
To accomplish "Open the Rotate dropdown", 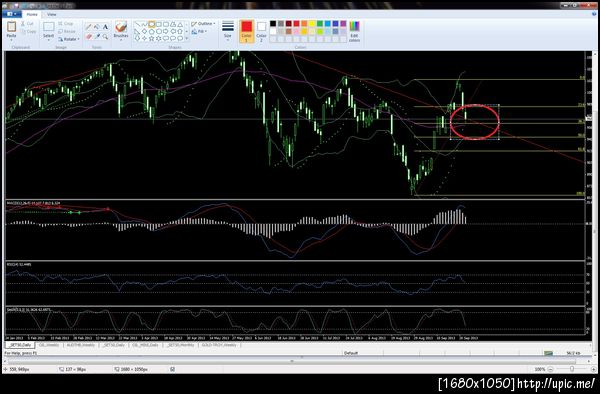I will pyautogui.click(x=69, y=39).
